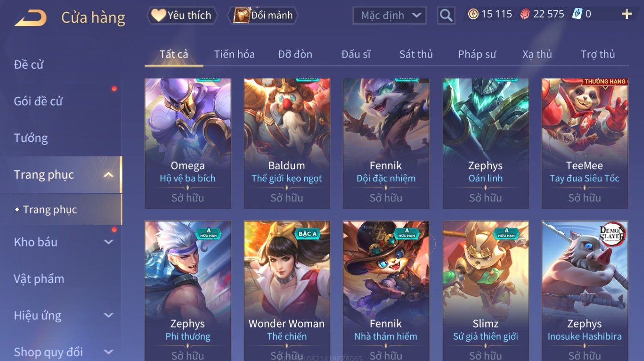Image resolution: width=644 pixels, height=361 pixels.
Task: Switch to the Pháp sư tab
Action: (477, 54)
